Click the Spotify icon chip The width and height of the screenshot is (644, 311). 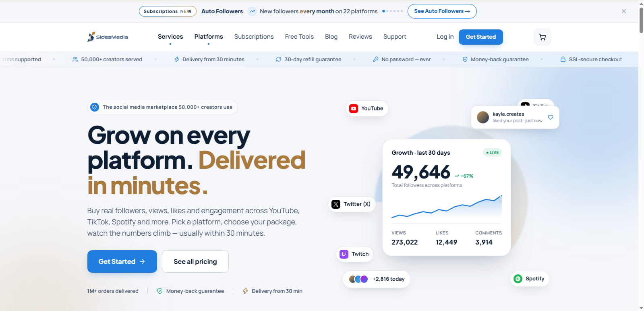tap(530, 279)
